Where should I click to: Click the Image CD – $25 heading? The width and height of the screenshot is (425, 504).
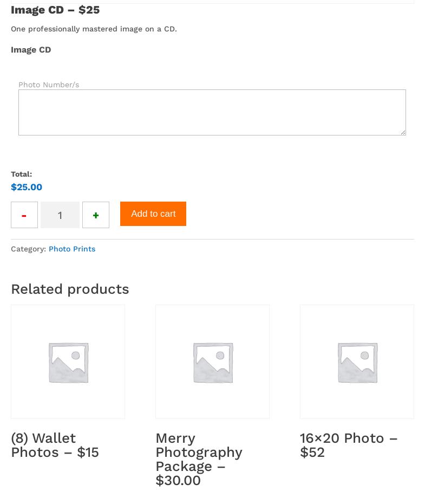click(x=55, y=10)
